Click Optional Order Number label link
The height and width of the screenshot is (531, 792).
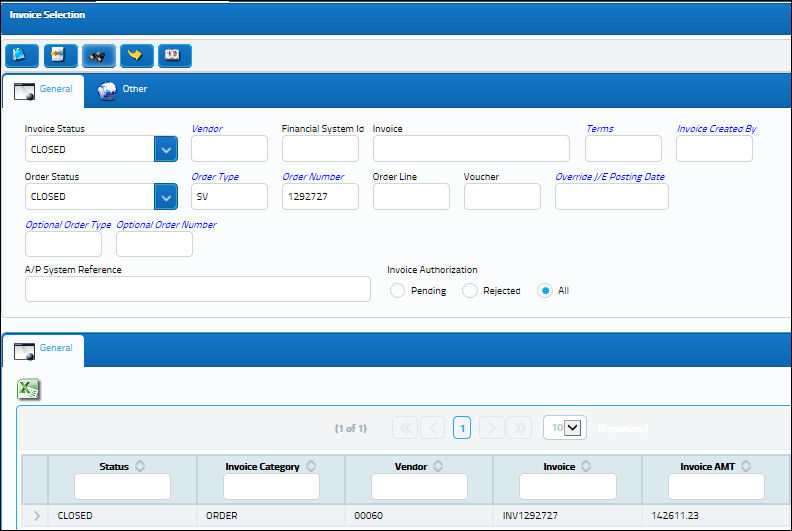(x=166, y=225)
